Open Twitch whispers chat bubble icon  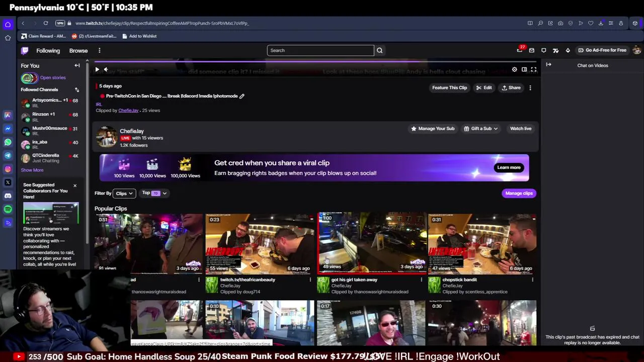pos(543,50)
